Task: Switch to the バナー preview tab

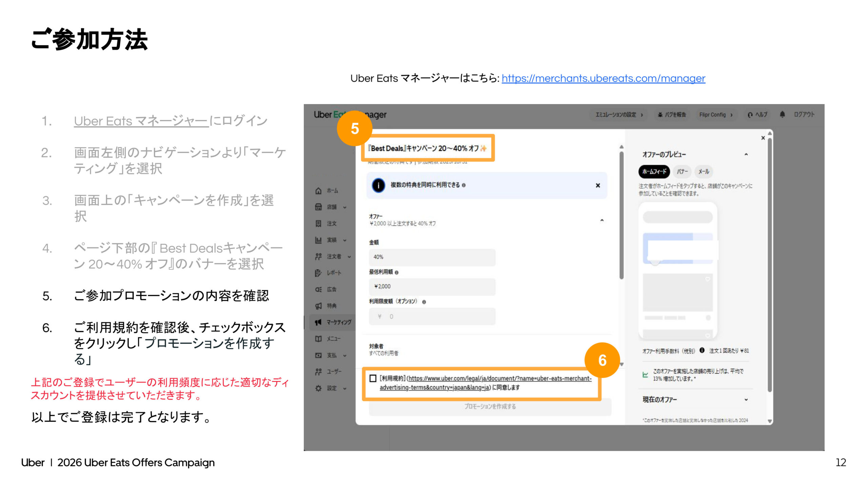Action: [x=682, y=171]
